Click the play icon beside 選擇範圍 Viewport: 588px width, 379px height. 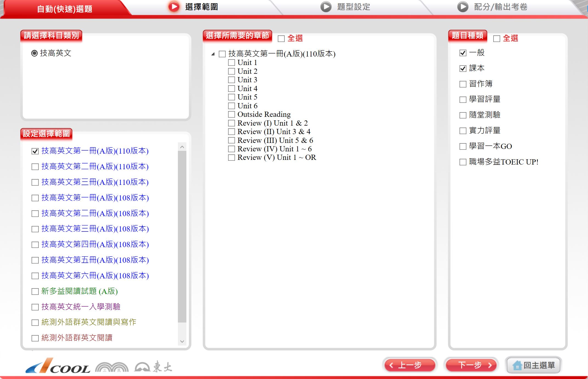(x=174, y=7)
